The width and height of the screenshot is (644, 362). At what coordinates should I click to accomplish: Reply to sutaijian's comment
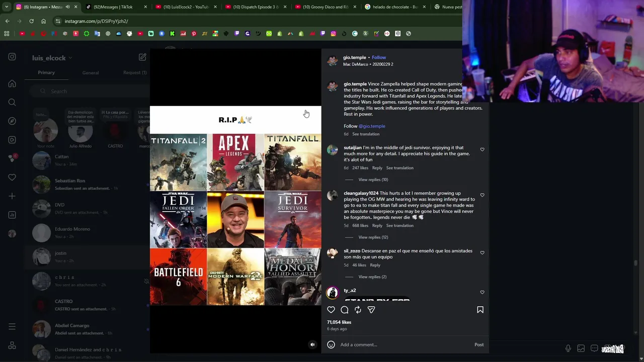(377, 168)
